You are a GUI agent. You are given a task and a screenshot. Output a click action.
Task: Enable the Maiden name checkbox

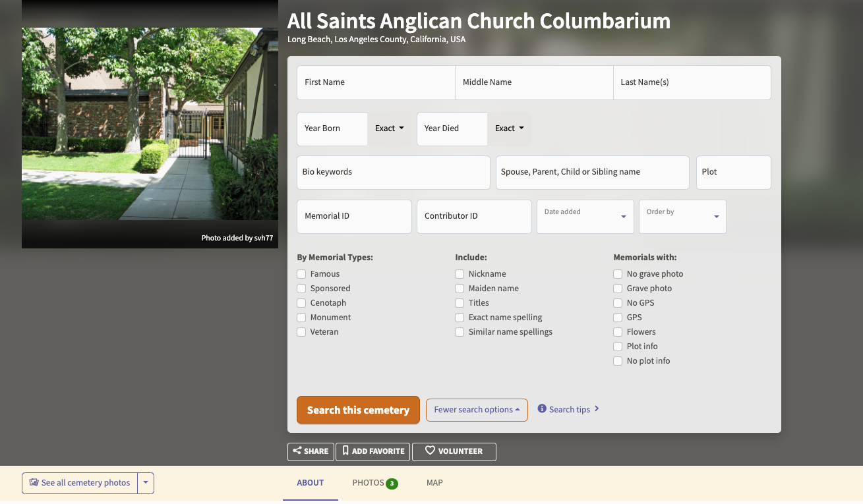(460, 289)
